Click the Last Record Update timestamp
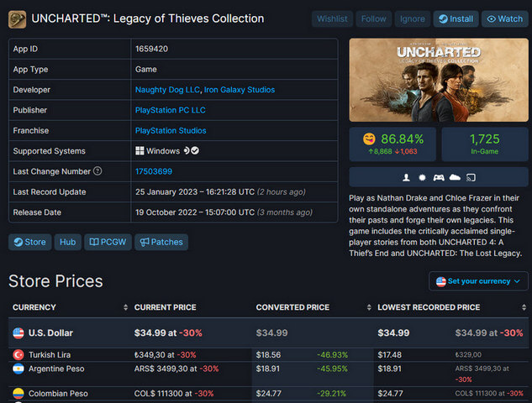The height and width of the screenshot is (403, 532). coord(220,191)
